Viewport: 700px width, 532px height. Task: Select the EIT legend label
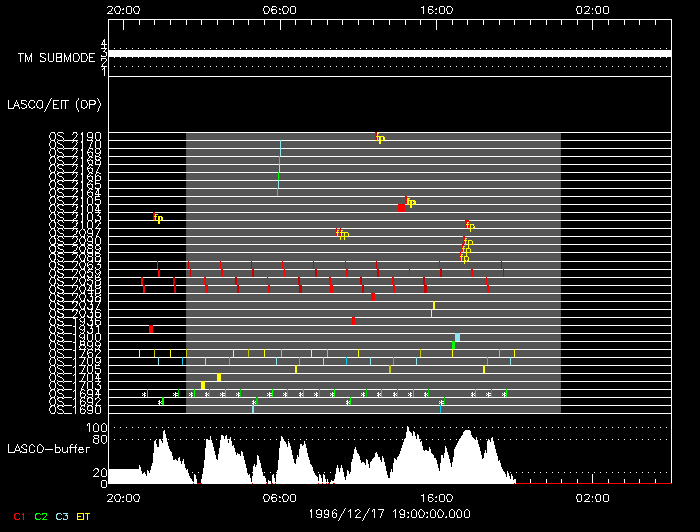coord(84,516)
